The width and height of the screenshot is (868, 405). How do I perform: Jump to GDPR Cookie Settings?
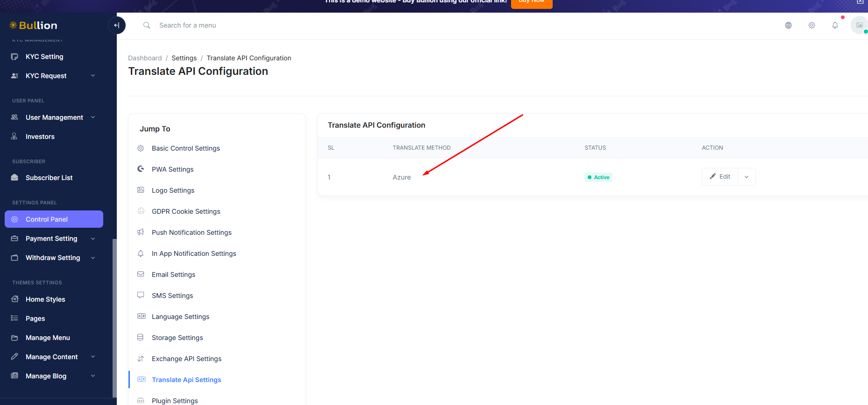click(x=186, y=211)
